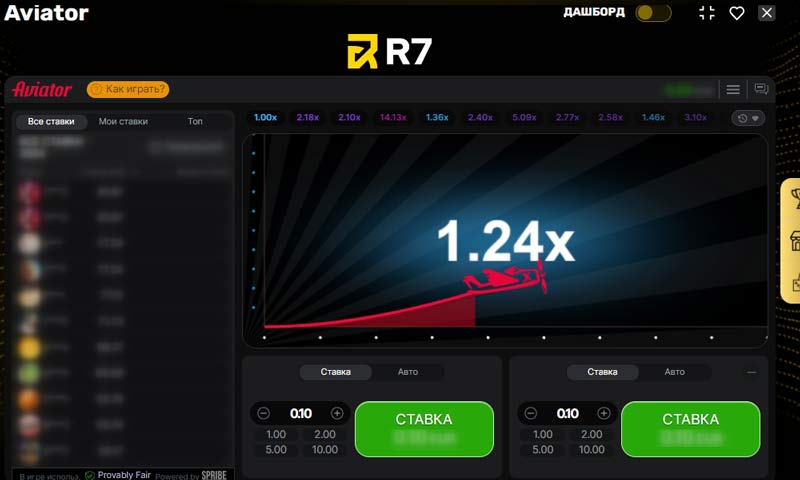
Task: Click the minus icon in right bet panel
Action: pyautogui.click(x=531, y=414)
